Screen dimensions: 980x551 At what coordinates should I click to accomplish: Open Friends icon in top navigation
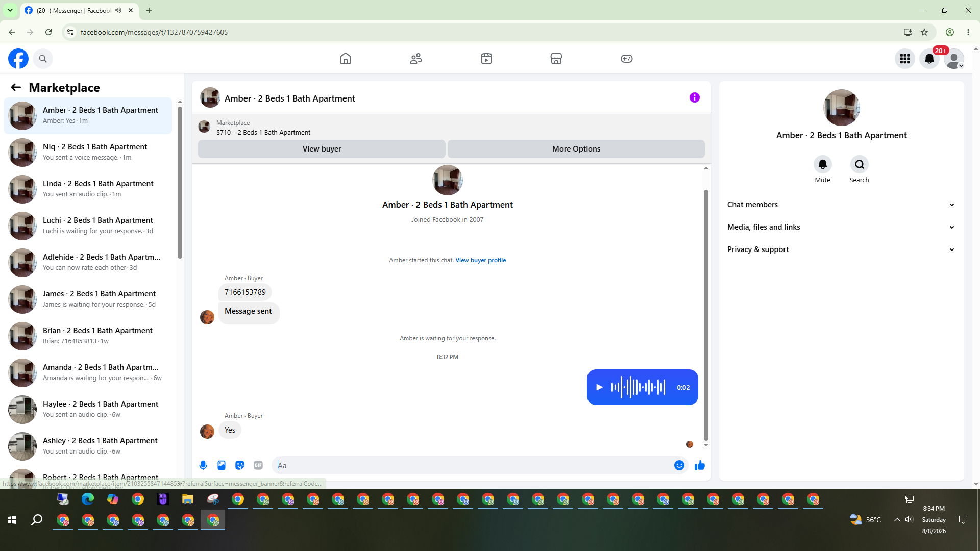point(416,59)
